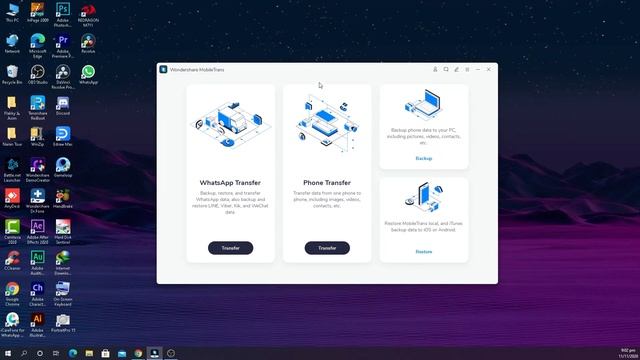Select WinZip desktop shortcut
Image resolution: width=640 pixels, height=360 pixels.
click(x=38, y=137)
